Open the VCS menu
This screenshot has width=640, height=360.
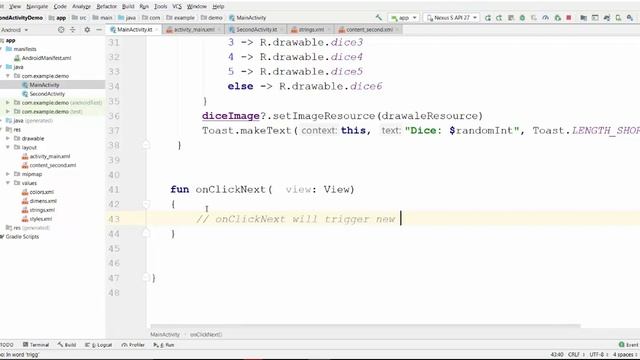(x=177, y=7)
